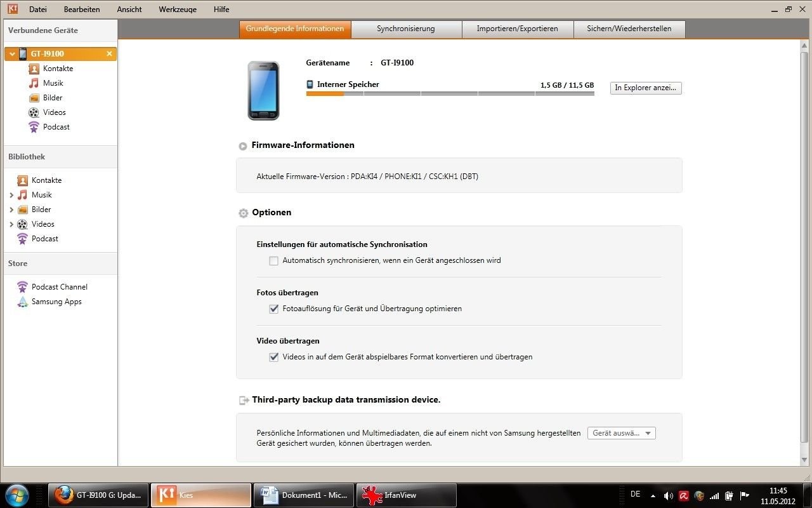The height and width of the screenshot is (508, 812).
Task: Open Bibliothek Kontakte icon
Action: pos(23,180)
